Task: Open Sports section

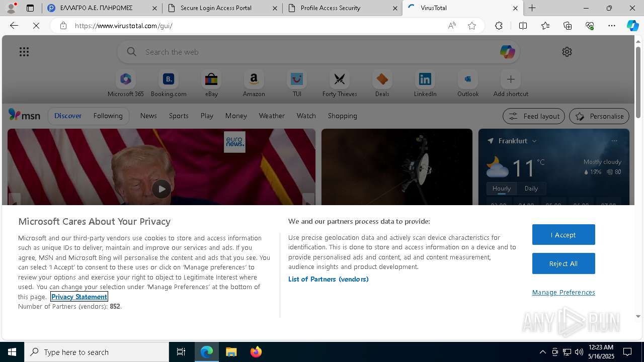Action: coord(179,116)
